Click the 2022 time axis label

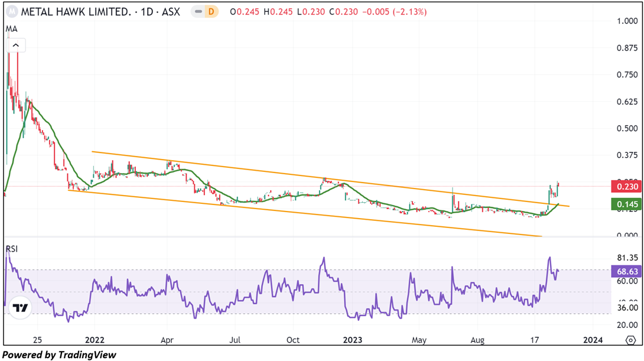(95, 340)
